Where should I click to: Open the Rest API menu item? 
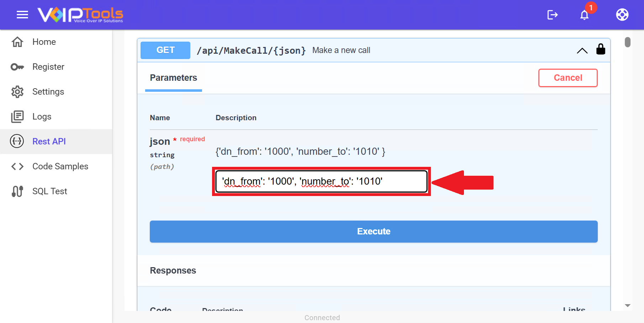point(49,142)
